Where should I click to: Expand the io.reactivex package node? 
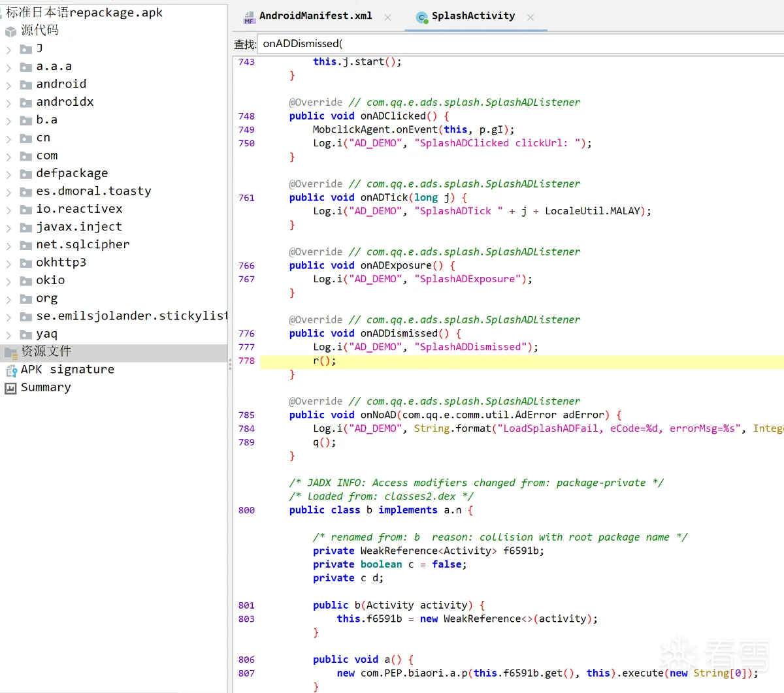coord(8,210)
